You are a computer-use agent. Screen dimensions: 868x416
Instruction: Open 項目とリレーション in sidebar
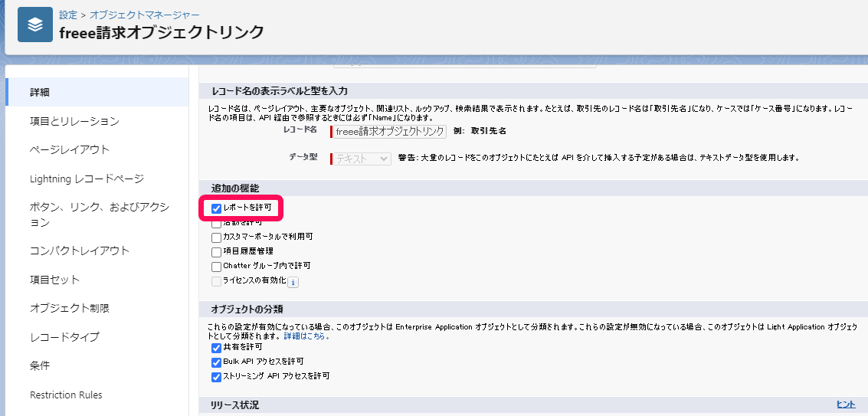(74, 121)
